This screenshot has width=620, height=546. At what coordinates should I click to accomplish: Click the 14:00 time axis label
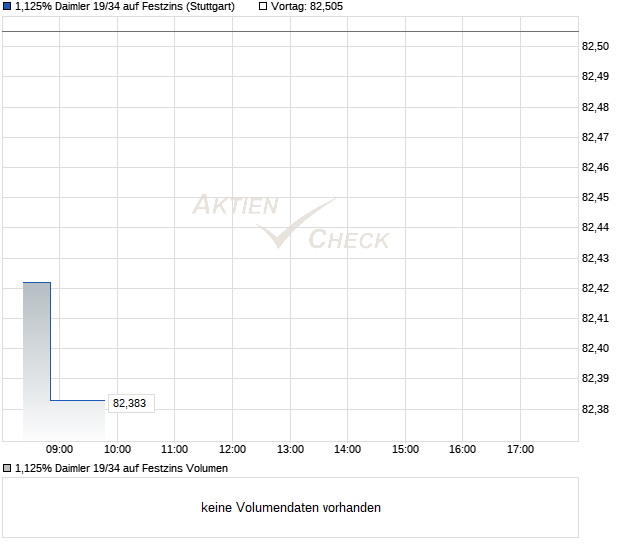point(348,450)
